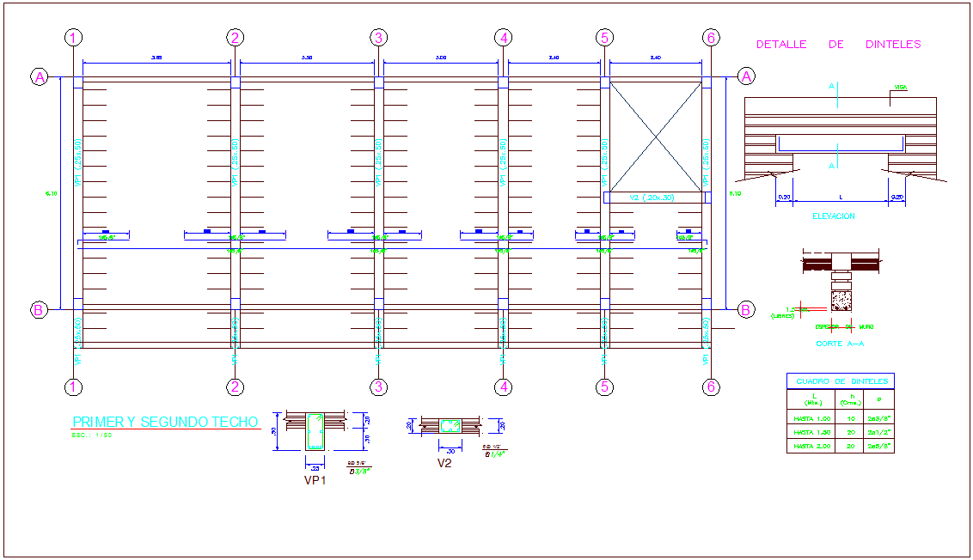The image size is (973, 560).
Task: Click the ELEVACION caption text
Action: click(833, 216)
